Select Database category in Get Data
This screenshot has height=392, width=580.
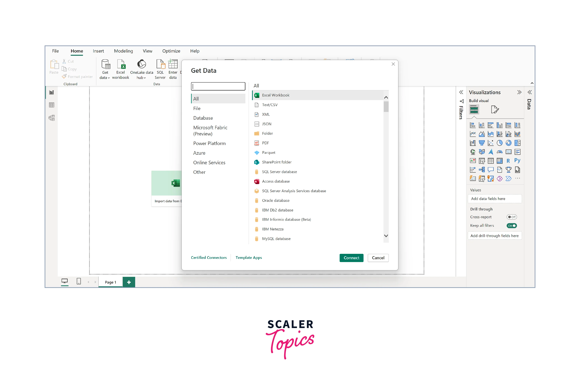[203, 118]
